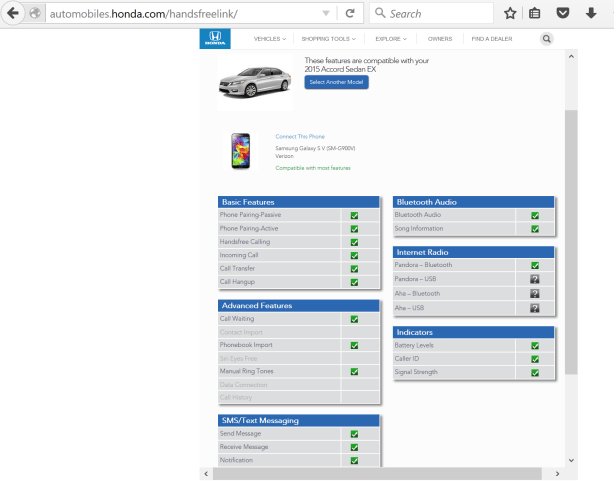Click the Phone Pairing-Passive green checkbox
The height and width of the screenshot is (485, 614).
(354, 215)
